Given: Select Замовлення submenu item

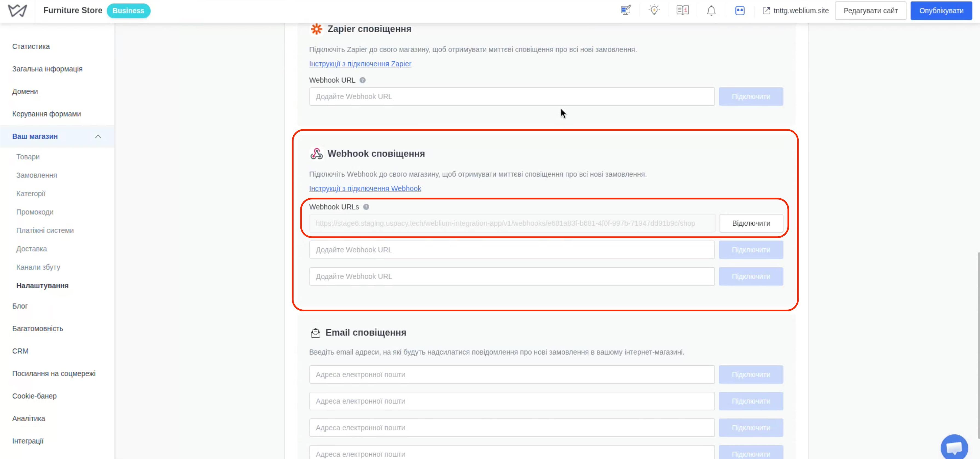Looking at the screenshot, I should [x=36, y=175].
